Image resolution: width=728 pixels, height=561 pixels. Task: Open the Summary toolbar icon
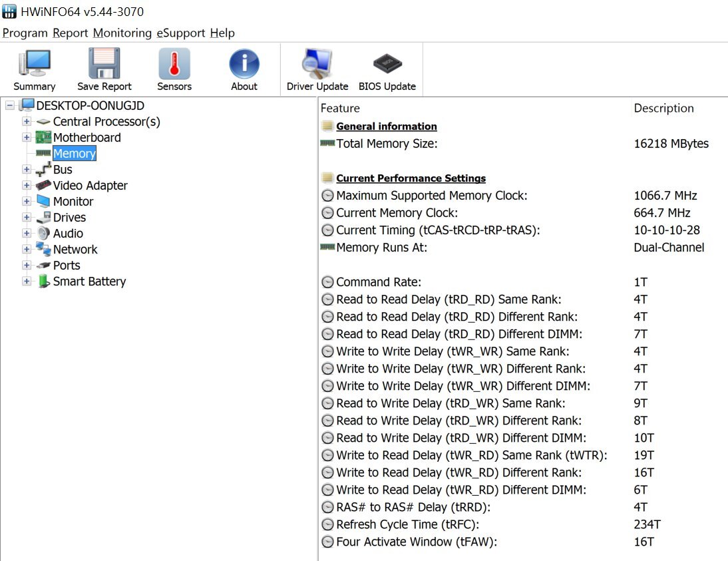point(34,65)
